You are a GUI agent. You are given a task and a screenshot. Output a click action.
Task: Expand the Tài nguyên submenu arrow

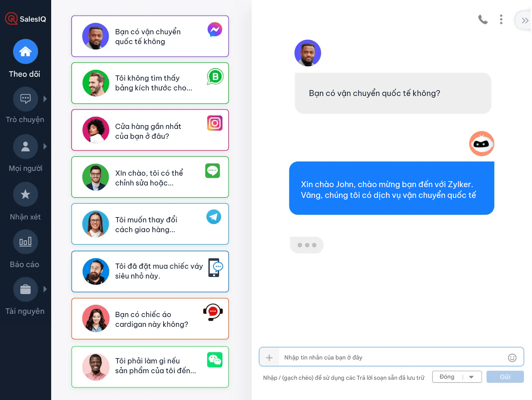45,289
